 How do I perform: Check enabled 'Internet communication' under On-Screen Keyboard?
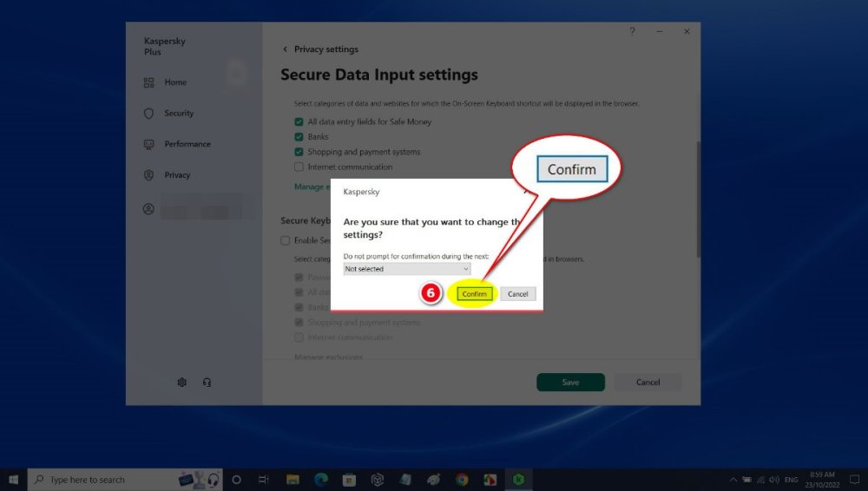click(299, 167)
